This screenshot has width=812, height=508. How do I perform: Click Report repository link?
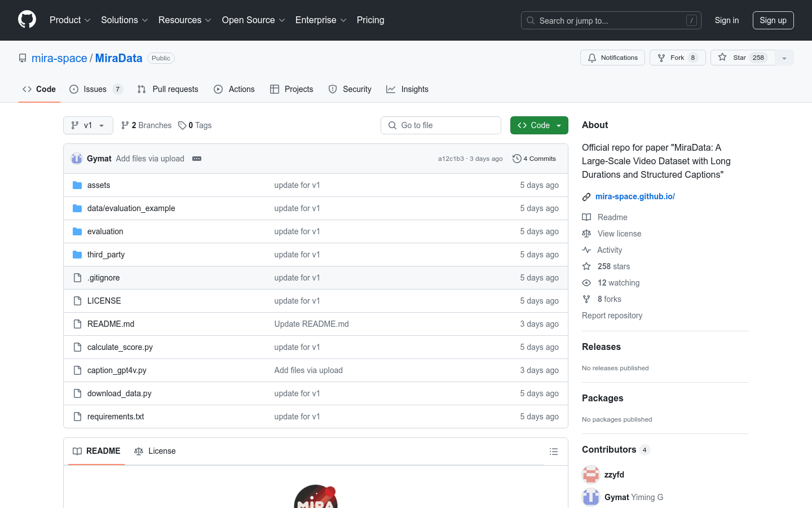[x=612, y=316]
